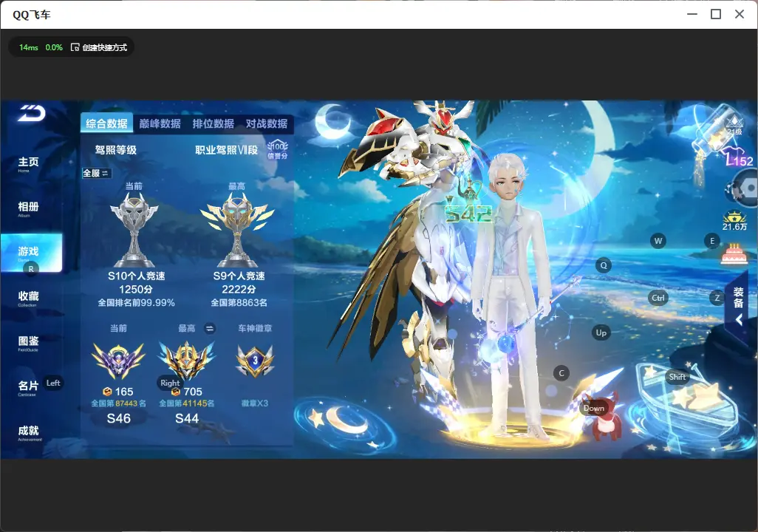The width and height of the screenshot is (758, 532).
Task: Click the W key overlay button
Action: coord(658,241)
